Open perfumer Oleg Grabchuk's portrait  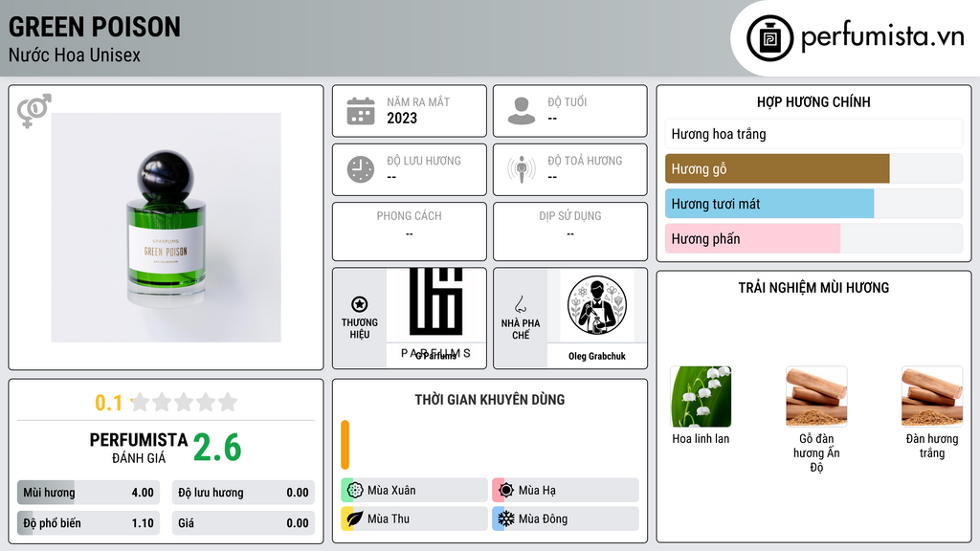(597, 305)
